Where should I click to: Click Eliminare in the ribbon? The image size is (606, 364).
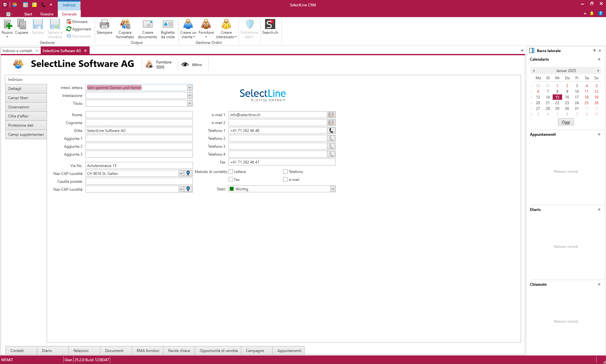coord(77,22)
